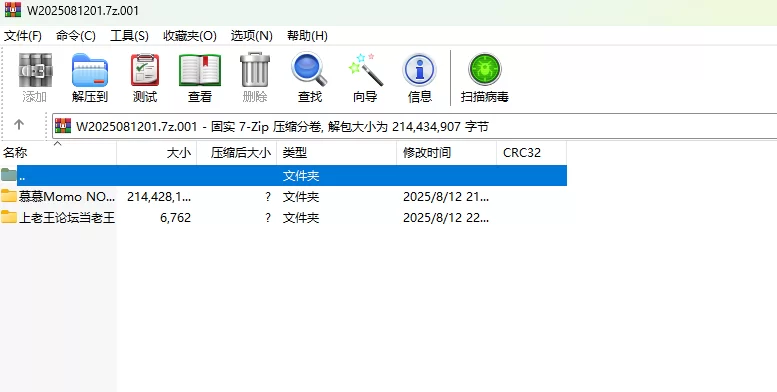
Task: Click the toolbar drag handle grip
Action: (x=3, y=93)
